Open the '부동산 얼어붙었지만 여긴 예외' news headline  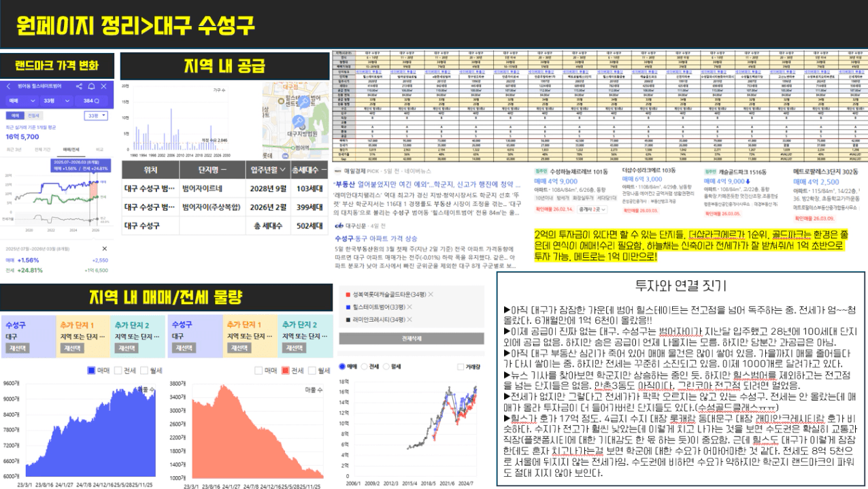[428, 184]
